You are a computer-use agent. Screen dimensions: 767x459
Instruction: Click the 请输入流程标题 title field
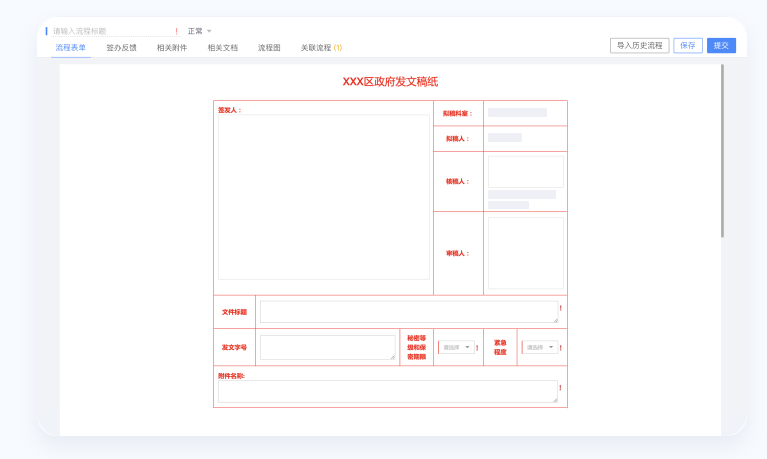pyautogui.click(x=112, y=31)
